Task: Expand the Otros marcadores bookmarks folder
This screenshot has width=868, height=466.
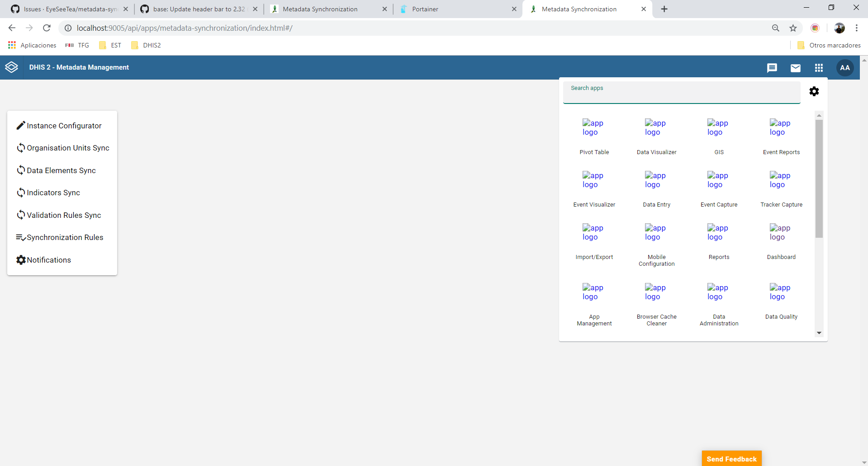Action: click(x=829, y=45)
